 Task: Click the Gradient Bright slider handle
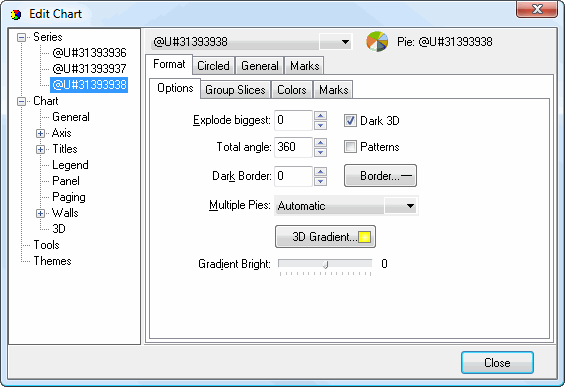pos(325,264)
